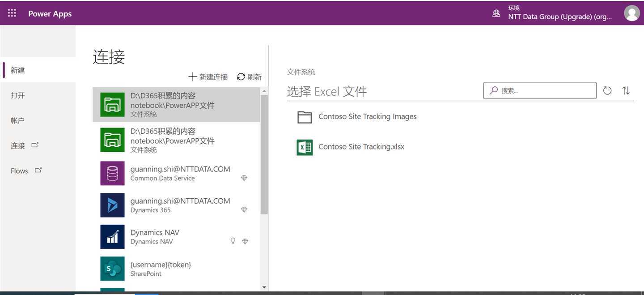Click the 搜索 search field
Viewport: 644px width, 295px height.
(540, 90)
